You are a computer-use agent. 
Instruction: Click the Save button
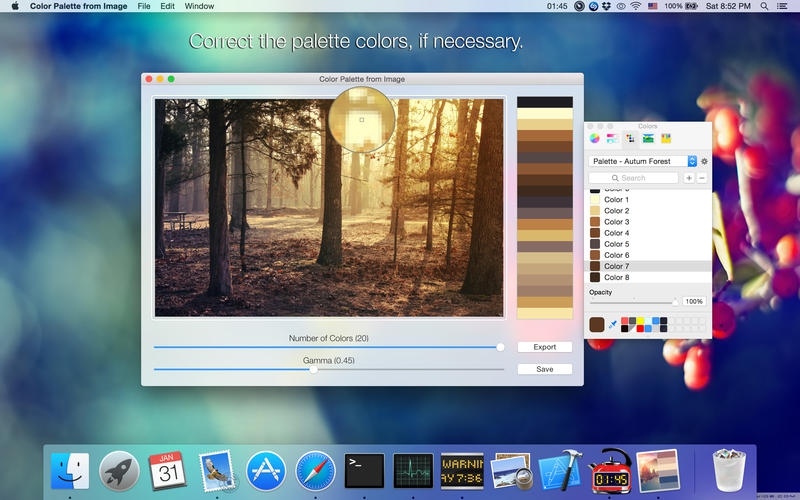[x=545, y=369]
